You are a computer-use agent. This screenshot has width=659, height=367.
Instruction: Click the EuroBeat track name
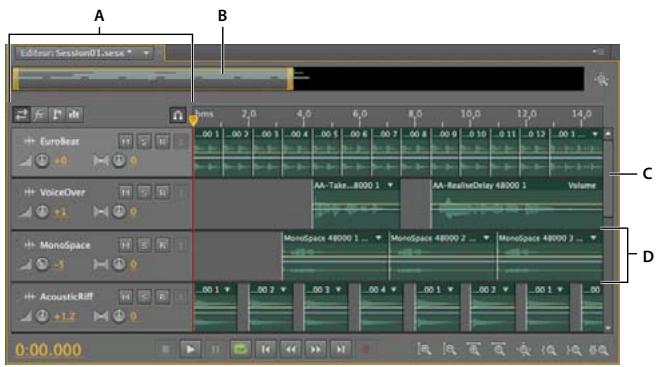[x=59, y=142]
